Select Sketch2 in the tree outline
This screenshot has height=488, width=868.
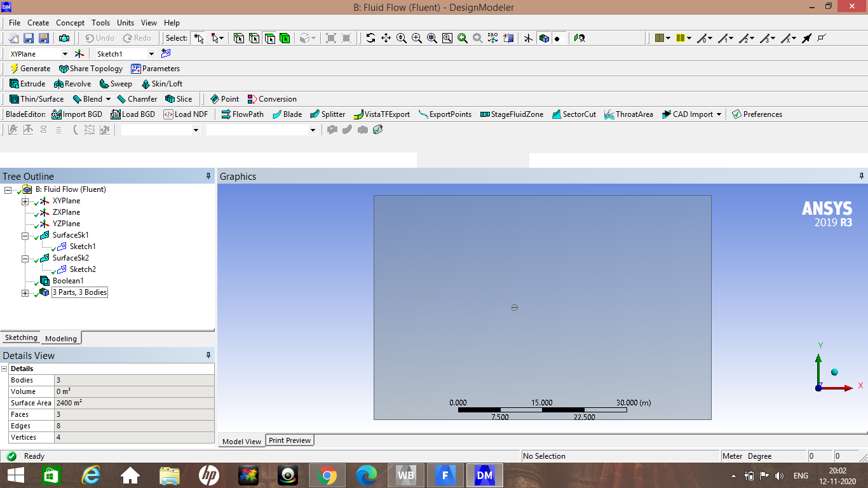[x=83, y=269]
